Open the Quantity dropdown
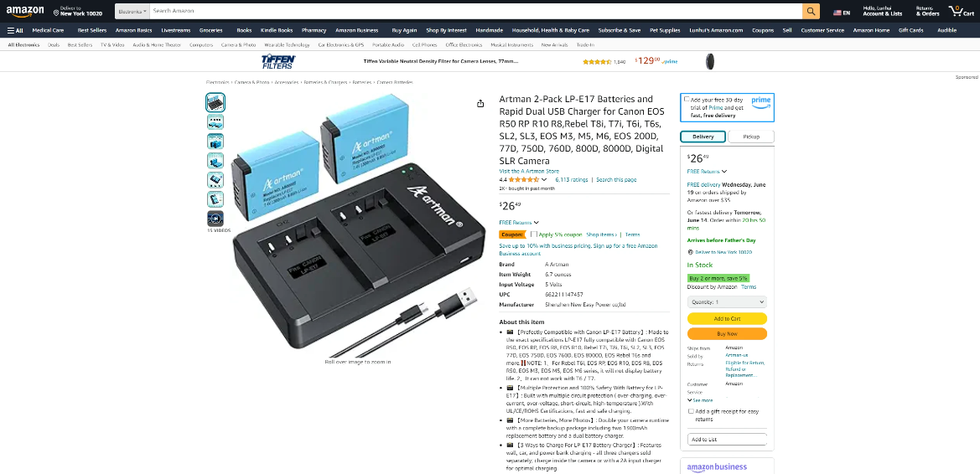This screenshot has height=474, width=980. click(x=727, y=301)
